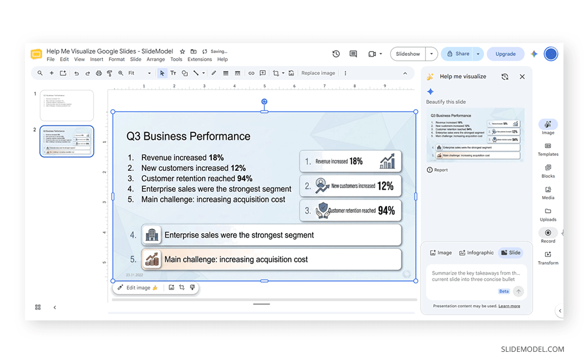This screenshot has width=588, height=364.
Task: Open Crop mask shape dropdown arrow
Action: 283,73
